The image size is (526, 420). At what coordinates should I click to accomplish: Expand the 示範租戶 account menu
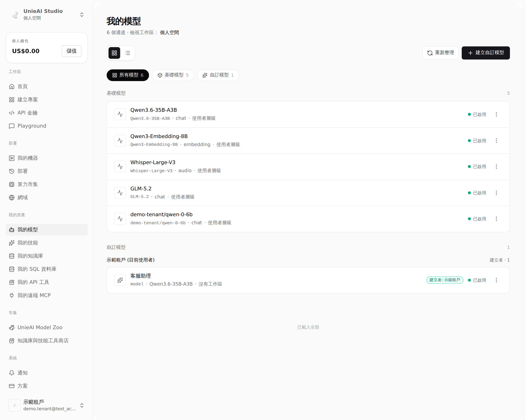click(82, 405)
